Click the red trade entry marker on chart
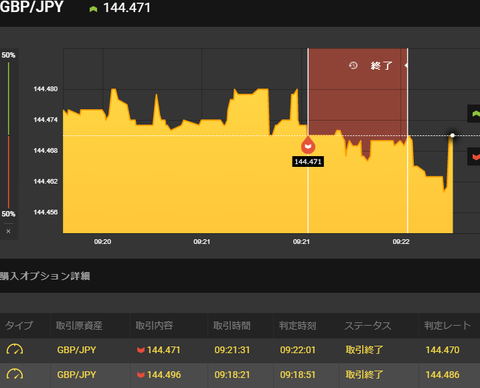This screenshot has width=480, height=388. [x=308, y=146]
